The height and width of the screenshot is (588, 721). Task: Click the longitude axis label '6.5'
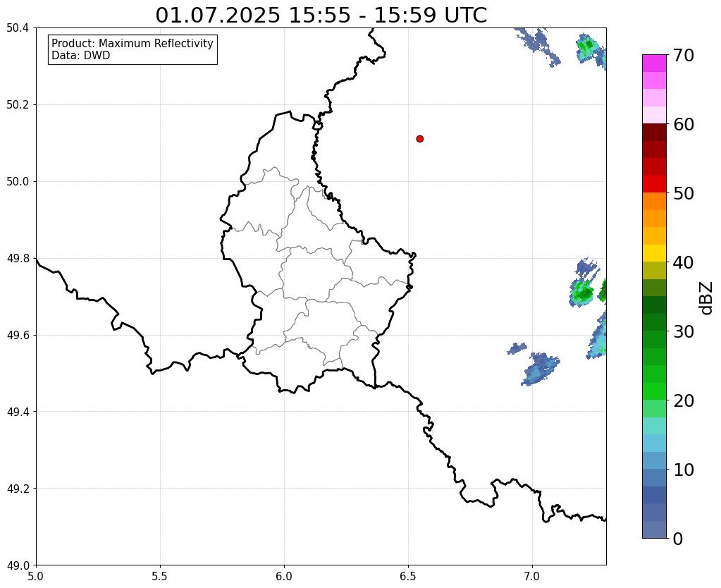408,576
